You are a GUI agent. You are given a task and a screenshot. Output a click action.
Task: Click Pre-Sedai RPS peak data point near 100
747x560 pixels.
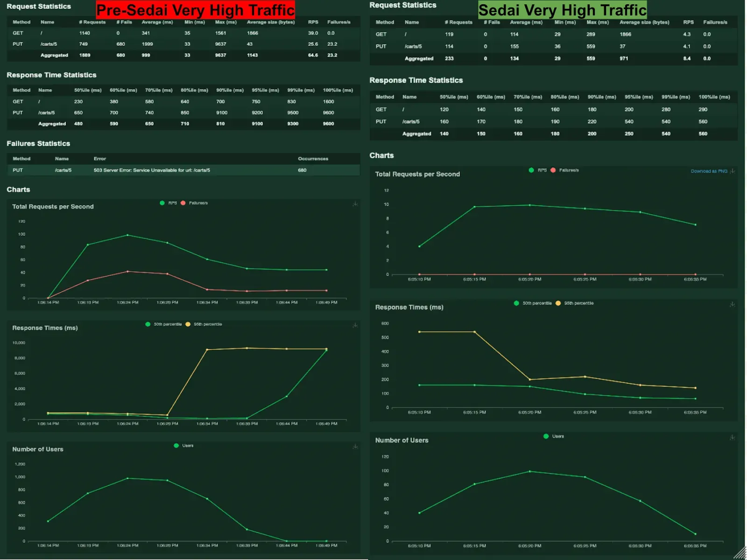pyautogui.click(x=127, y=235)
